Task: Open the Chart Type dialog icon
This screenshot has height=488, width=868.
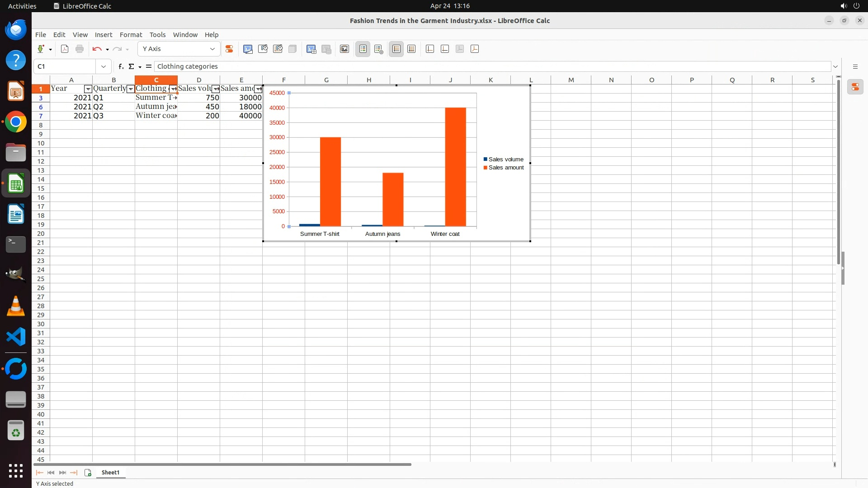Action: tap(248, 49)
